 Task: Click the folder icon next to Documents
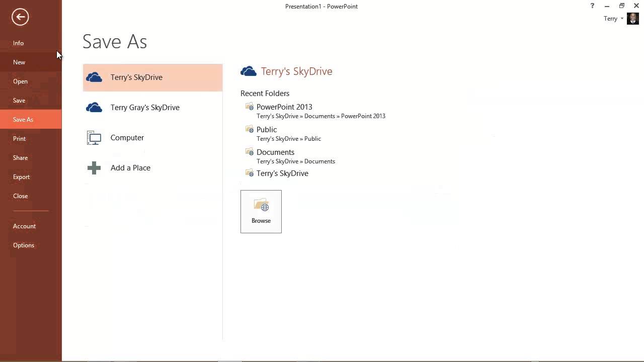pos(250,152)
